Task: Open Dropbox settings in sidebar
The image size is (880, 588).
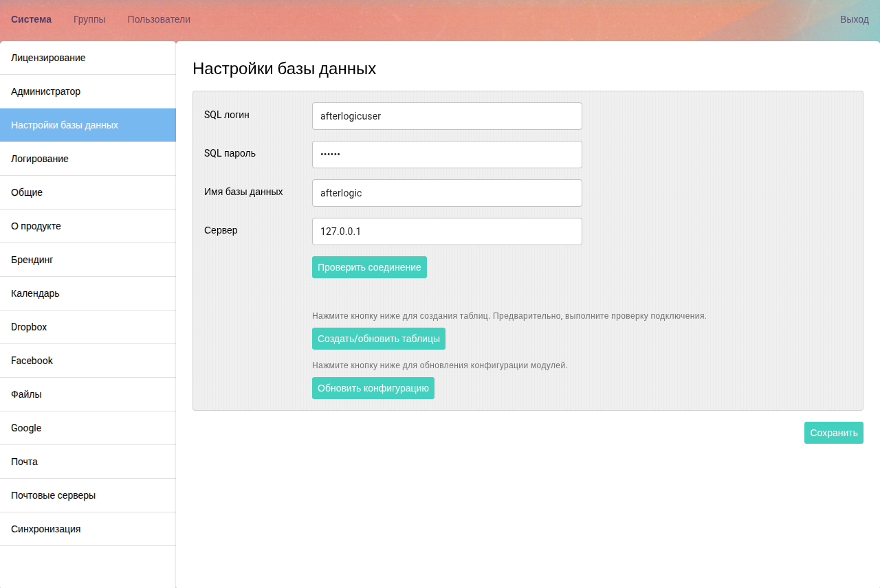Action: click(29, 327)
